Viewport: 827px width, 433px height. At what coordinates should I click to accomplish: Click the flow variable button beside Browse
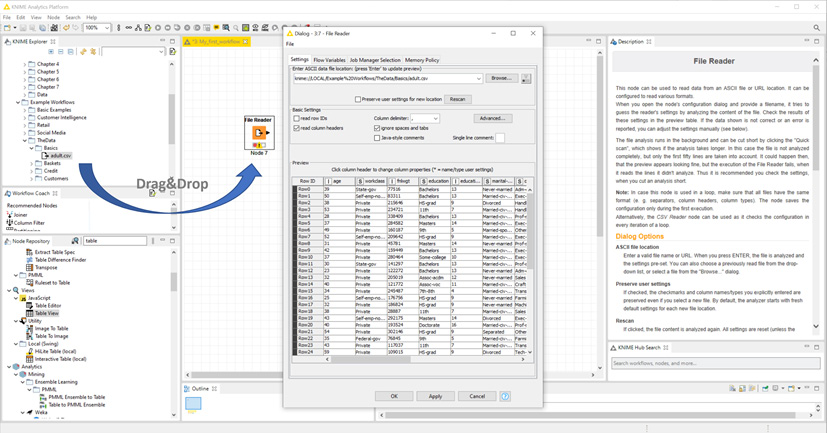coord(525,79)
